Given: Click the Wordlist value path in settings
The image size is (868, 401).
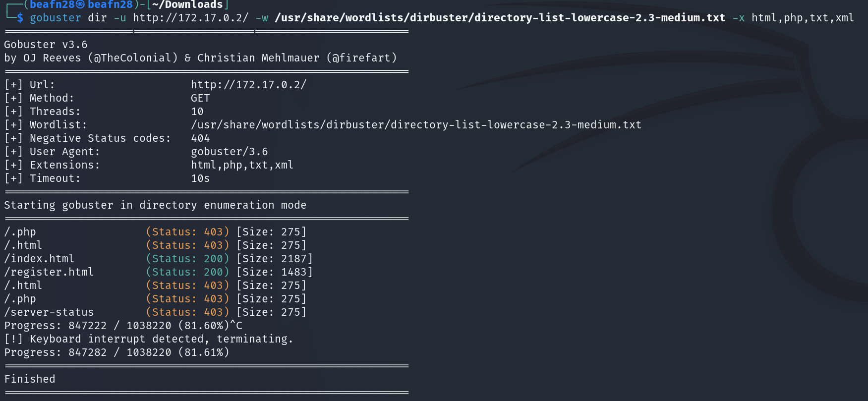Looking at the screenshot, I should pos(416,125).
